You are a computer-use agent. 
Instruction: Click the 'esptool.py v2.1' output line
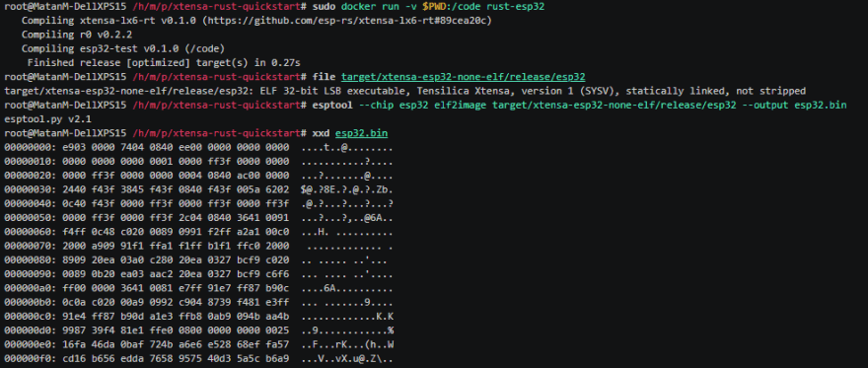[47, 119]
